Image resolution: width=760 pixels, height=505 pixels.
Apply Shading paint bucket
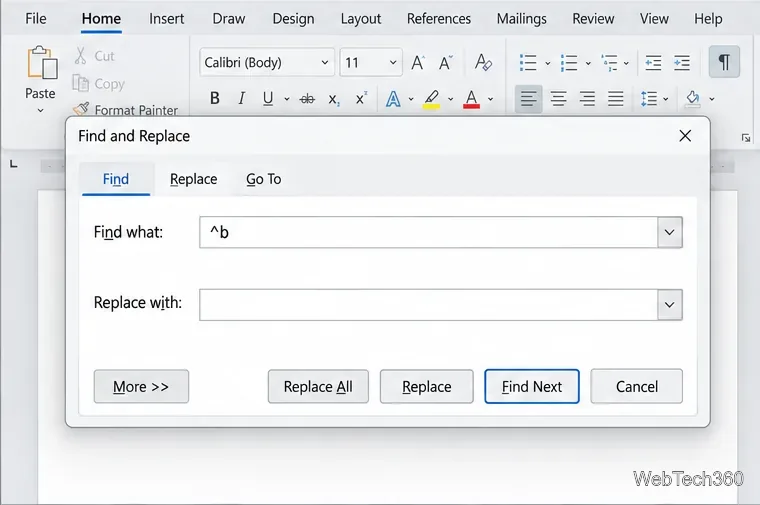pyautogui.click(x=693, y=99)
